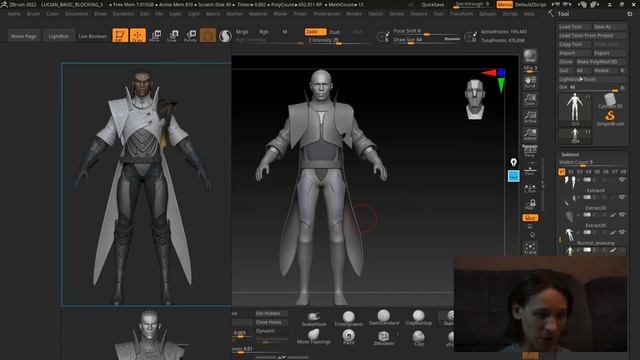Collapse the Tool palette header
The height and width of the screenshot is (360, 640).
tap(563, 13)
